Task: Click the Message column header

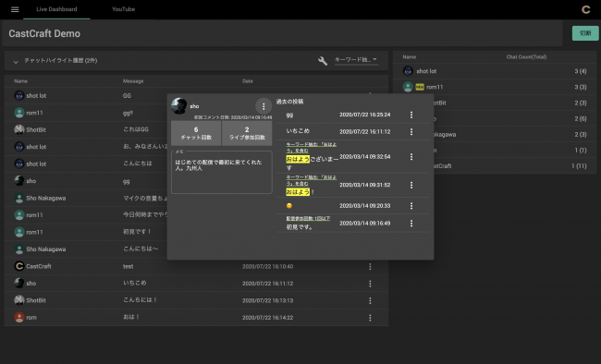Action: pos(133,81)
